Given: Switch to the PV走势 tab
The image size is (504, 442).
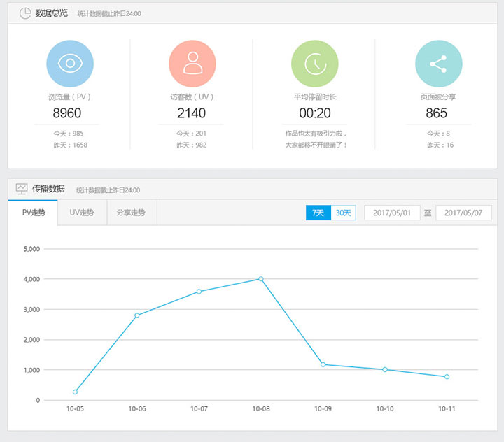Looking at the screenshot, I should click(x=34, y=213).
